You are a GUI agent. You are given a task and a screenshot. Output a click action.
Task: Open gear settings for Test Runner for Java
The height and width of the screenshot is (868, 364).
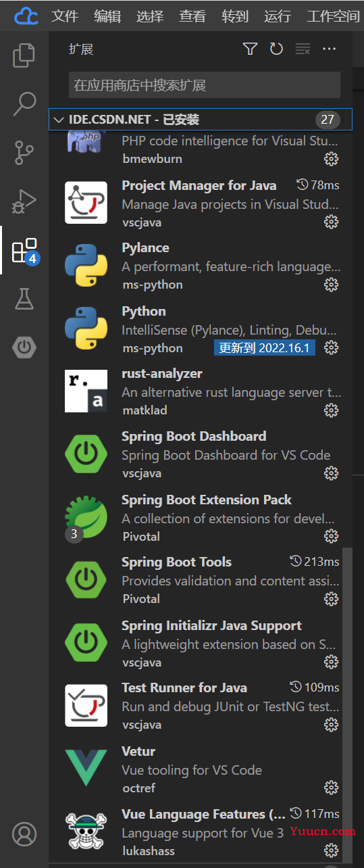(x=331, y=725)
